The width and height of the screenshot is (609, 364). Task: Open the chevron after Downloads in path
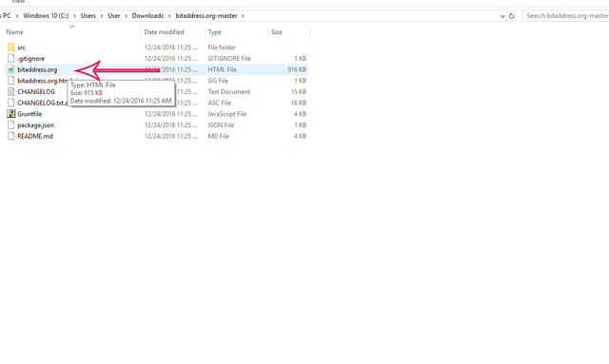coord(169,16)
